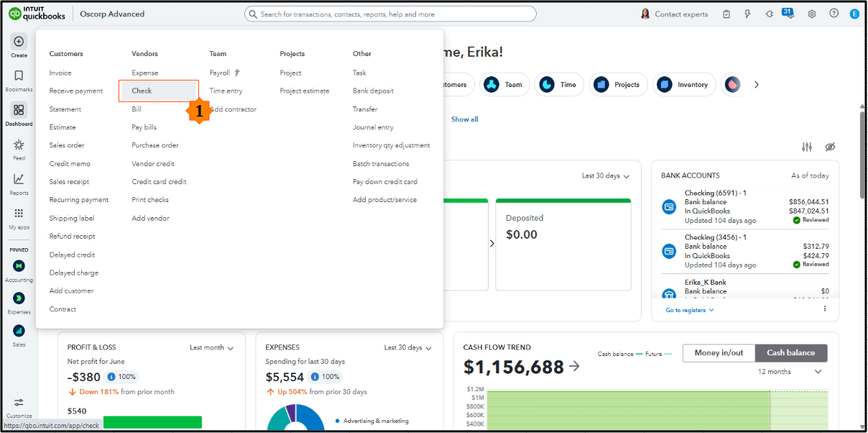Open Bookmarks in the sidebar
This screenshot has width=868, height=433.
pyautogui.click(x=19, y=76)
